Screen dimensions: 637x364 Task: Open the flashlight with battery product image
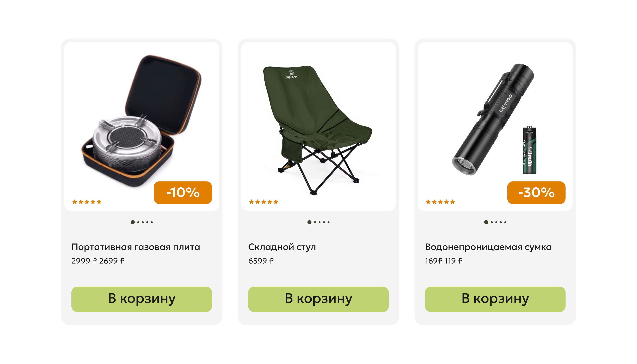(x=494, y=119)
